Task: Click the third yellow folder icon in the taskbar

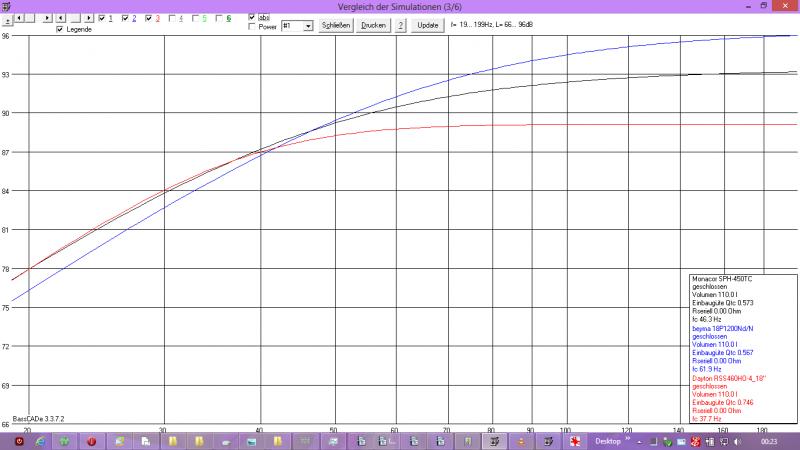Action: (278, 441)
